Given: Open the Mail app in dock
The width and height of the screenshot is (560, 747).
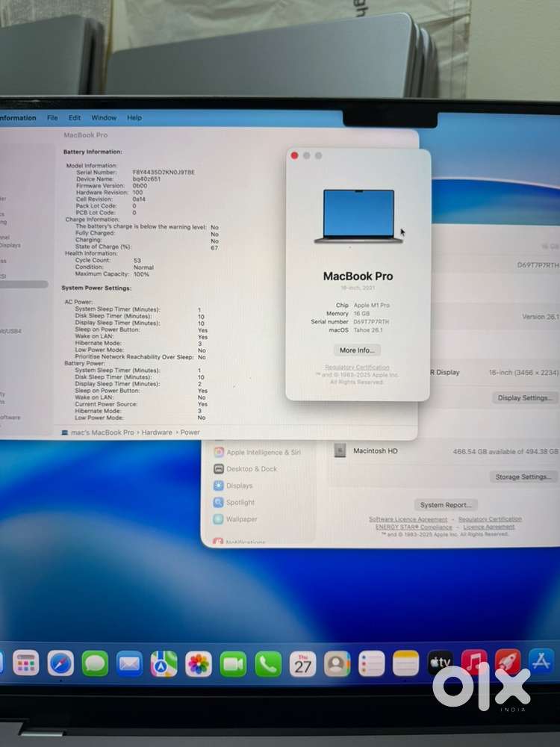Looking at the screenshot, I should point(129,663).
